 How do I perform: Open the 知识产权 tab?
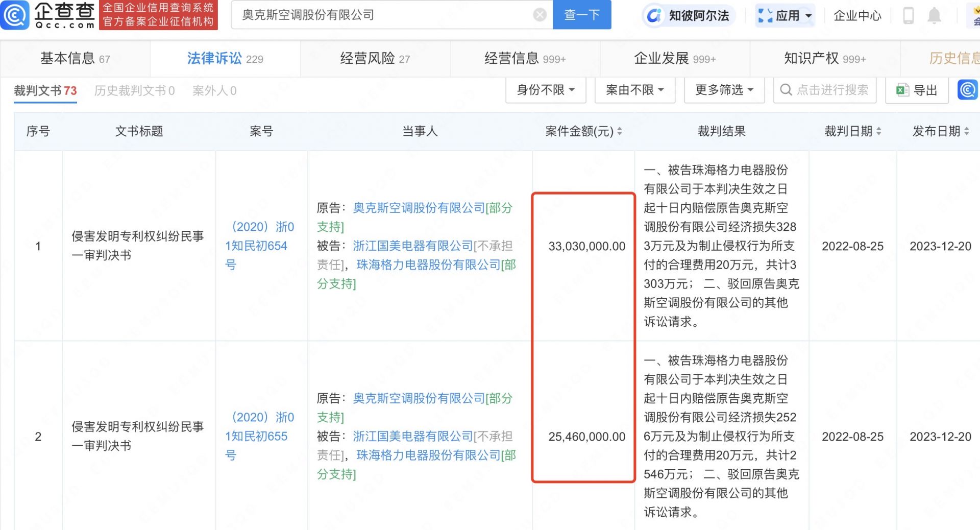[825, 59]
